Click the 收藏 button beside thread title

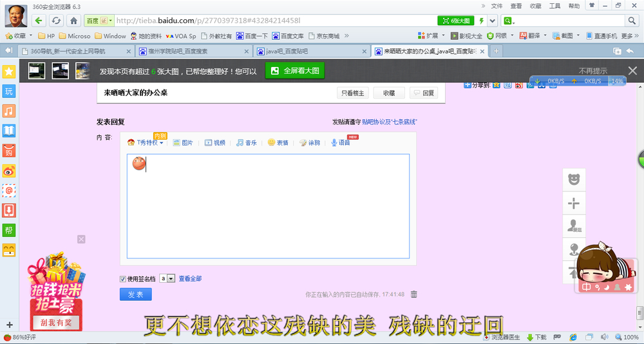pos(389,93)
